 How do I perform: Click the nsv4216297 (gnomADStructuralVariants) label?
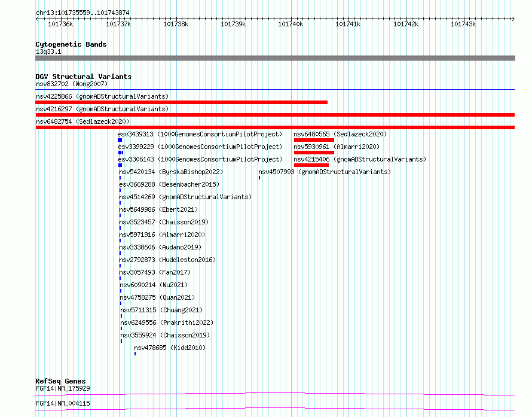tap(102, 109)
